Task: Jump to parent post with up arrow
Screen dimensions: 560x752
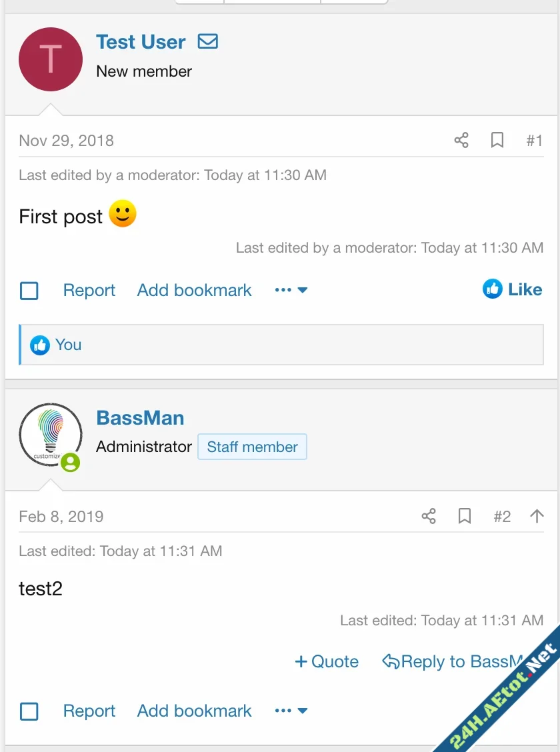Action: 537,517
